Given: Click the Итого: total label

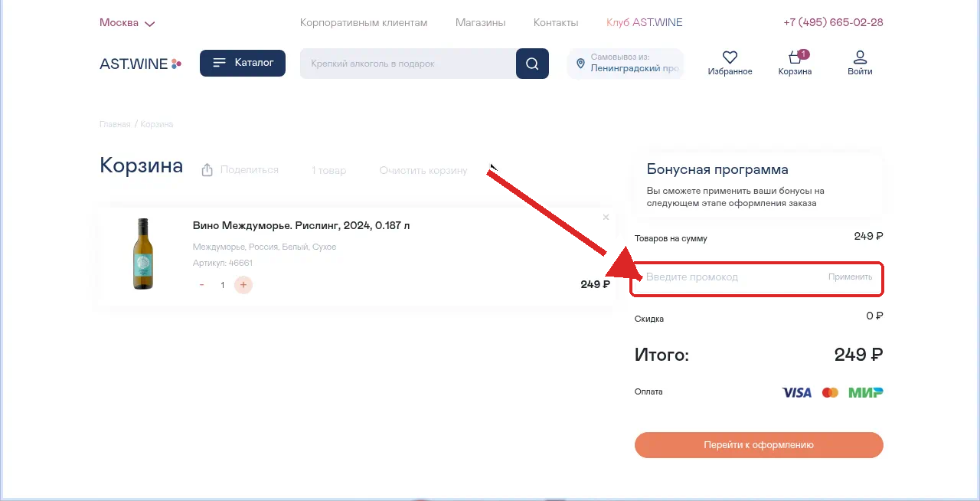Looking at the screenshot, I should point(661,355).
